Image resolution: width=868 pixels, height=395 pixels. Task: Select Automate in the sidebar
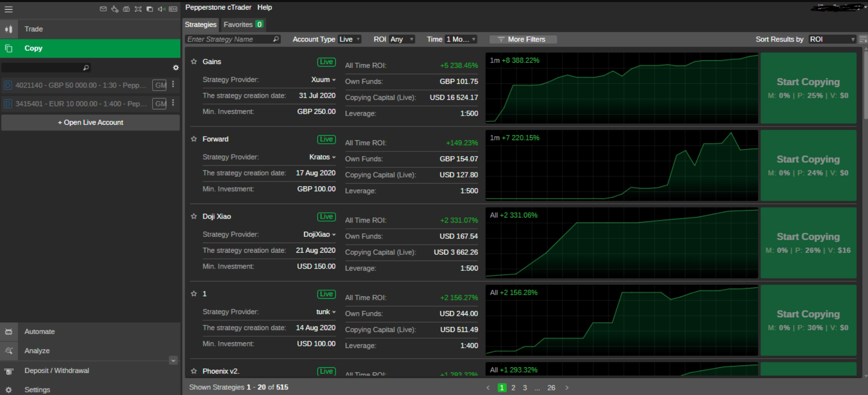click(90, 332)
